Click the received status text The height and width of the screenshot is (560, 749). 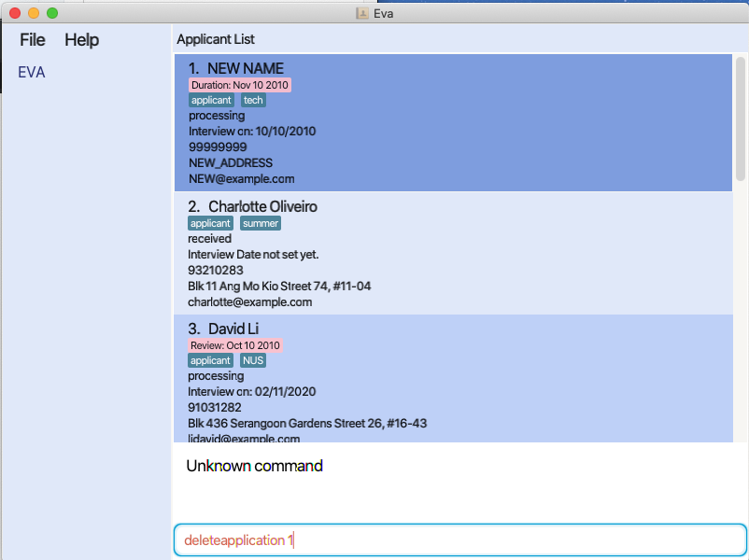click(x=210, y=239)
